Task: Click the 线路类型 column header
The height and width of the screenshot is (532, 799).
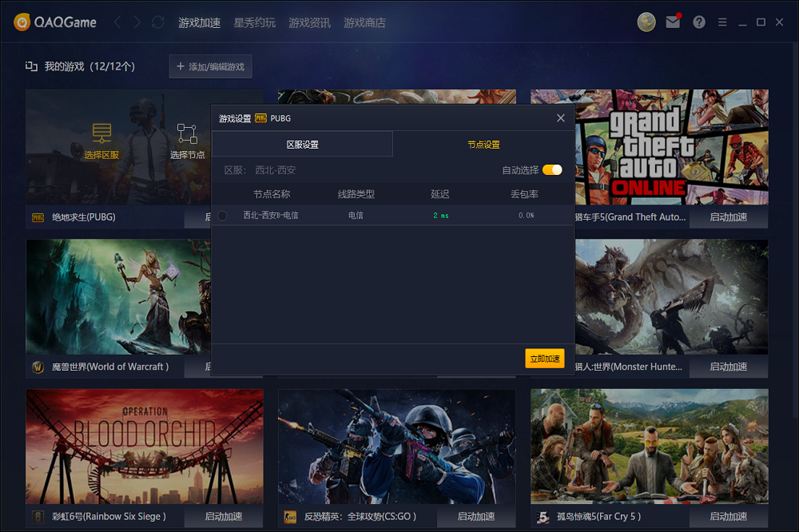Action: (x=356, y=194)
